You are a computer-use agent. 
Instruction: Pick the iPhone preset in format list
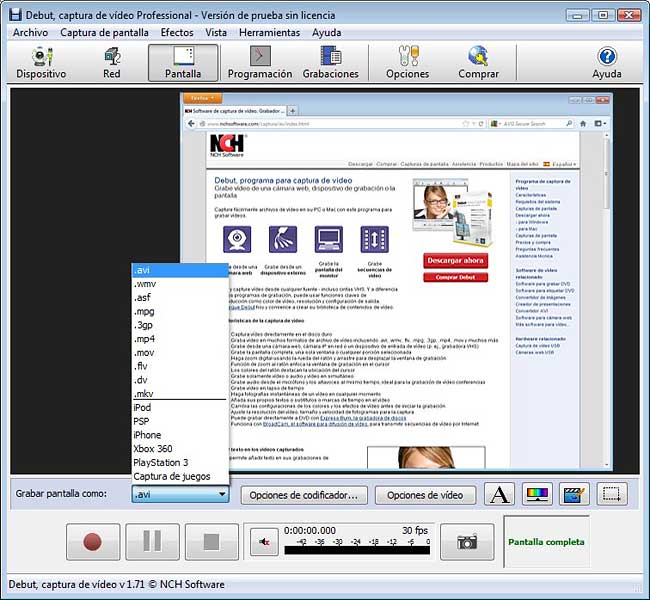pos(147,435)
